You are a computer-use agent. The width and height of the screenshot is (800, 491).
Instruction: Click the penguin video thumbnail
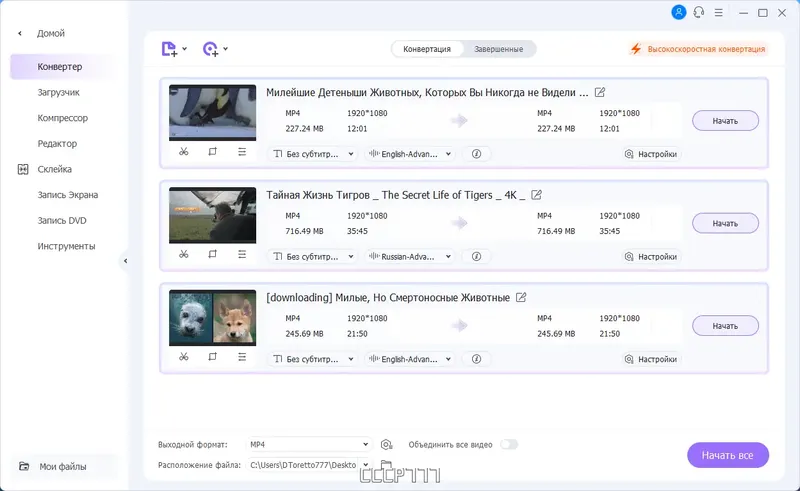(x=212, y=112)
